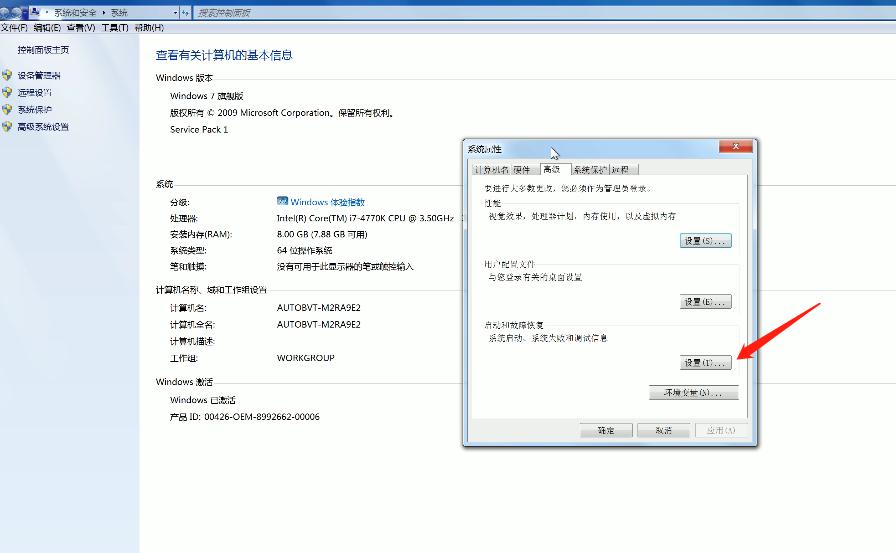Click the 产品 ID 00426-OEM-8992662-00006 text

[x=245, y=417]
